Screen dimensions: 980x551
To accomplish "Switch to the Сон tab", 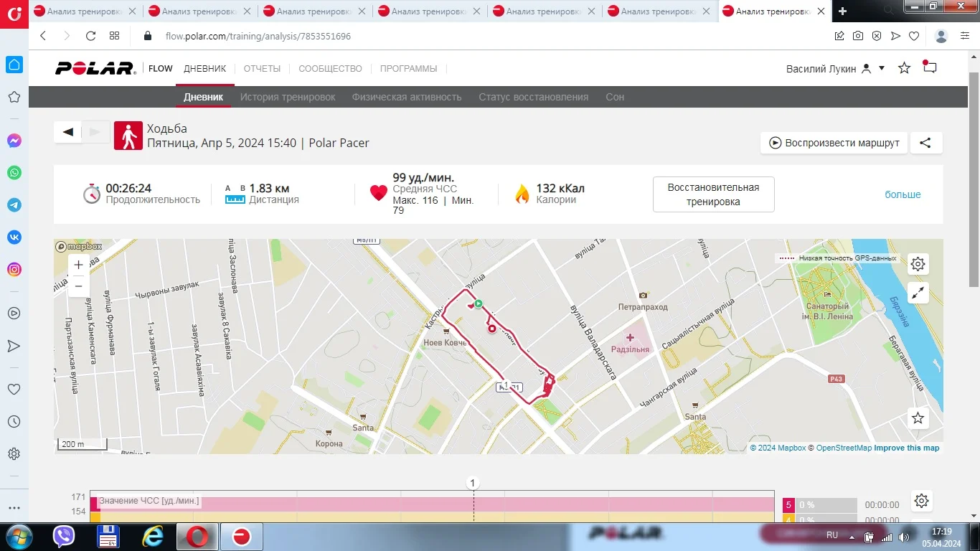I will (615, 97).
